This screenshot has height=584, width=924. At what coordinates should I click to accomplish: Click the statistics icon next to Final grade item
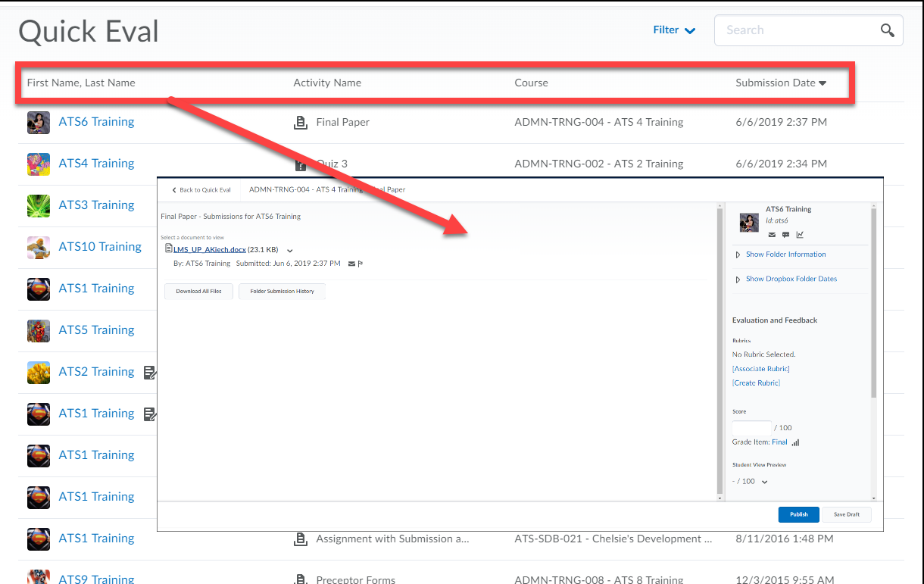(x=794, y=442)
